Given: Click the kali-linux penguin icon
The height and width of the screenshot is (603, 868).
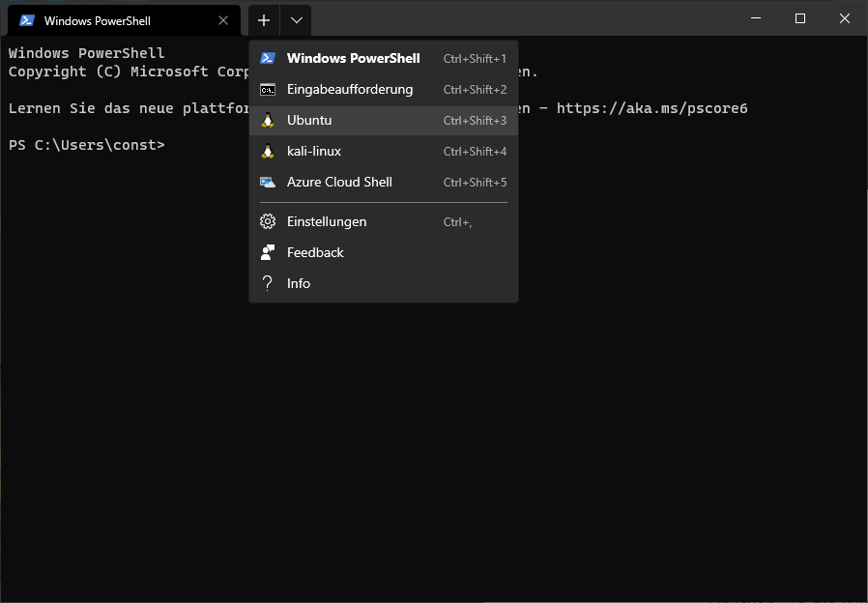Looking at the screenshot, I should click(268, 151).
